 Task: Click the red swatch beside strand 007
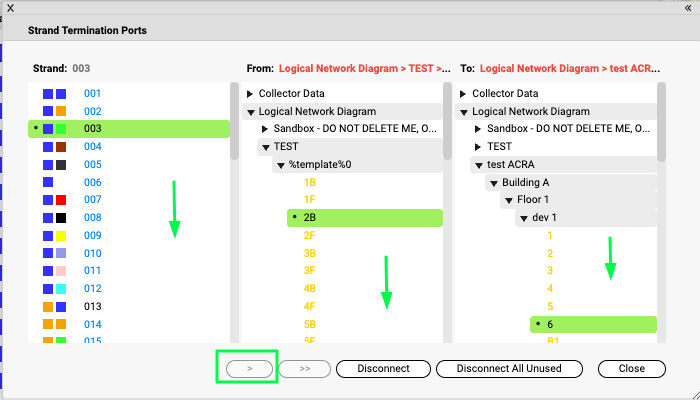(61, 200)
